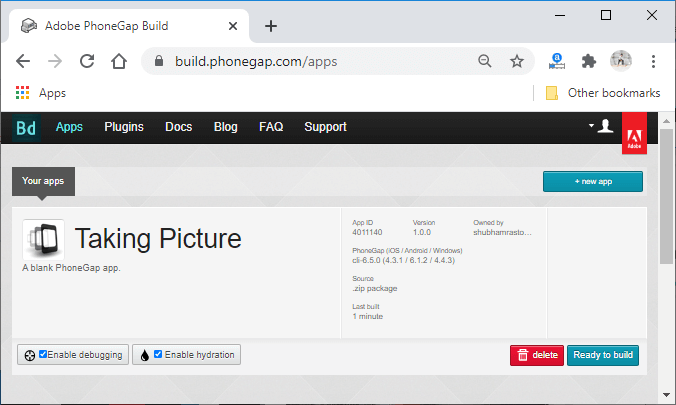This screenshot has height=405, width=676.
Task: Click the page scrollbar up arrow
Action: tap(666, 121)
